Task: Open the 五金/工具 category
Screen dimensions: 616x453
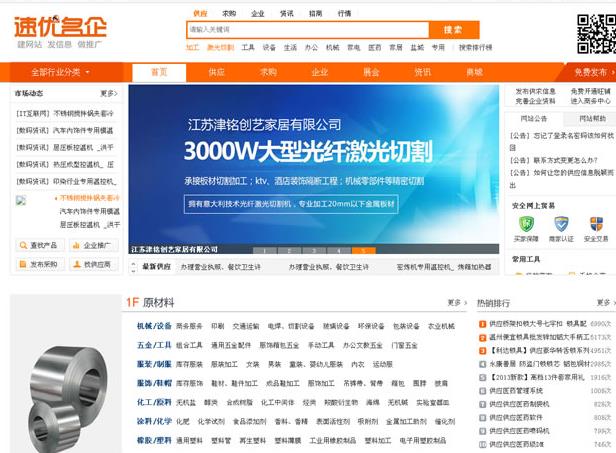Action: click(154, 345)
